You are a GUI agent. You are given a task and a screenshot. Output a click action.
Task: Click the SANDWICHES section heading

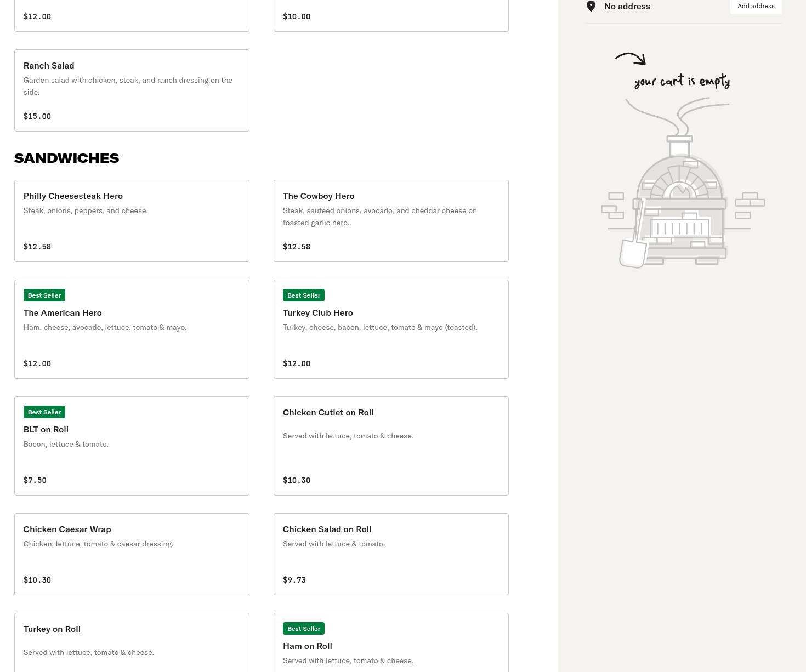pos(66,158)
